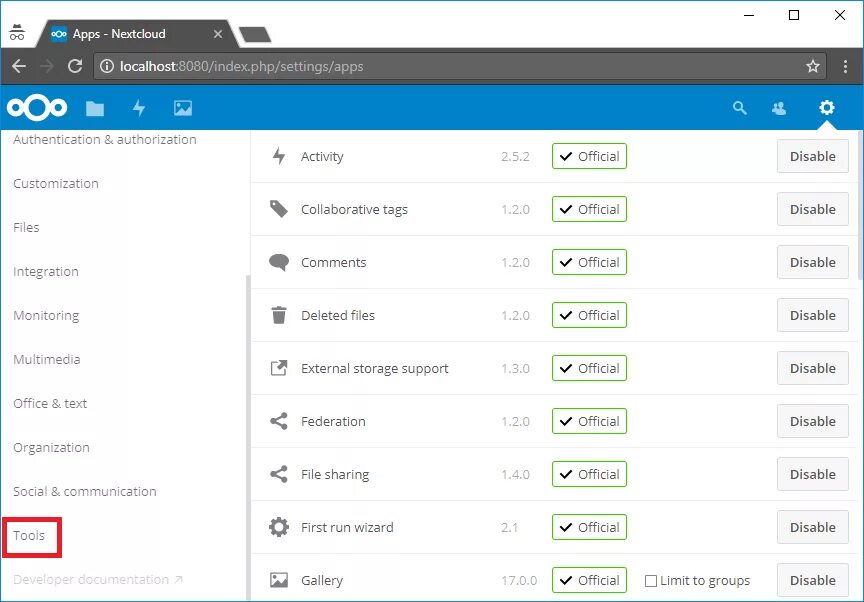Open the Files app folder icon

[x=95, y=109]
